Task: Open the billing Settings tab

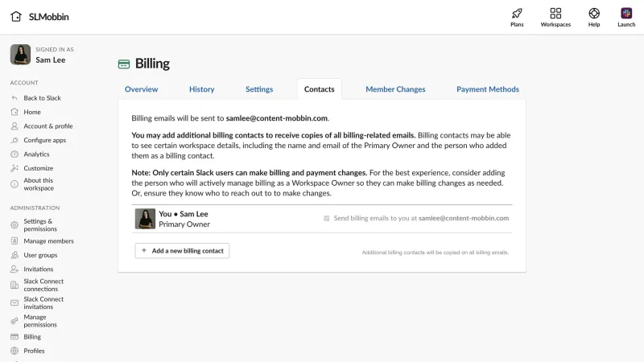Action: pyautogui.click(x=259, y=89)
